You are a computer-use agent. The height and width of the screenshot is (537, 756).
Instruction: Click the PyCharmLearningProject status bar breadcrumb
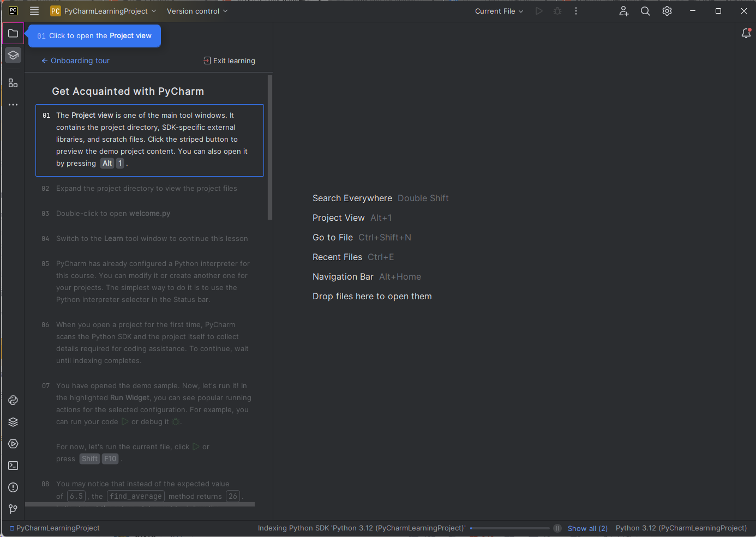click(58, 528)
